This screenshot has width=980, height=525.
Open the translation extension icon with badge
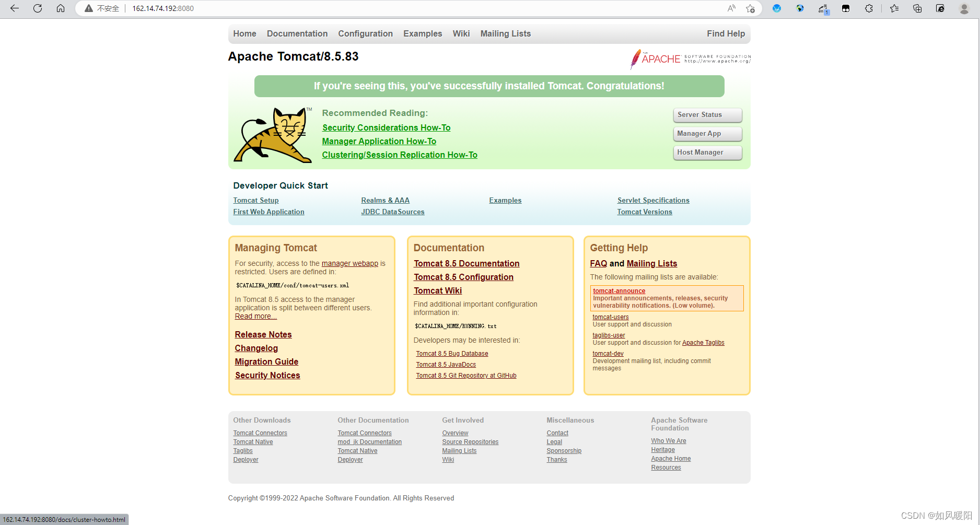823,8
